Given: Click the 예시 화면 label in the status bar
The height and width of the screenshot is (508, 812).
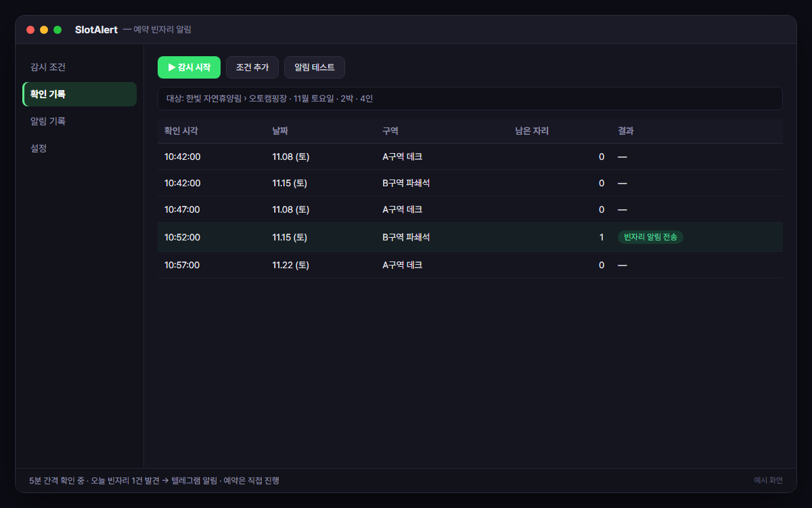Looking at the screenshot, I should (768, 480).
